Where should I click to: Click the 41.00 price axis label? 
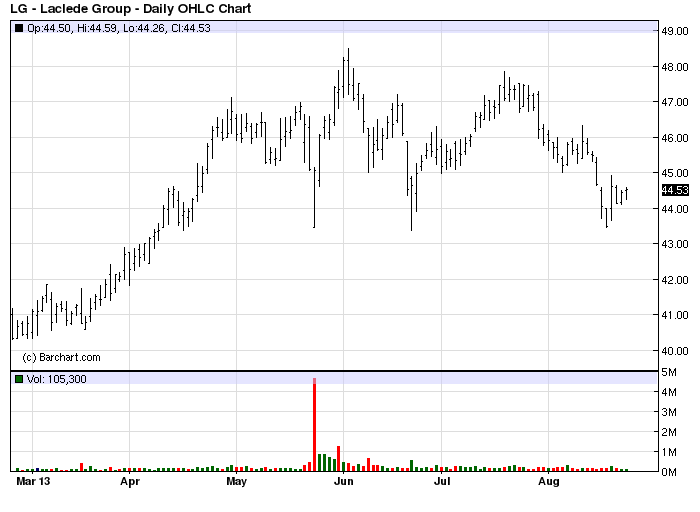tap(675, 315)
